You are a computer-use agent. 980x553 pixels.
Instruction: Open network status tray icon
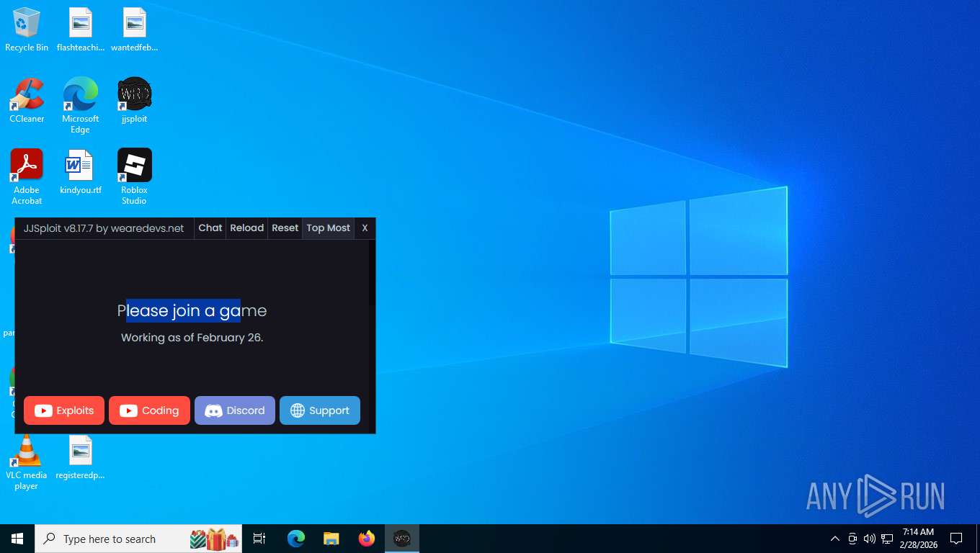pos(887,539)
